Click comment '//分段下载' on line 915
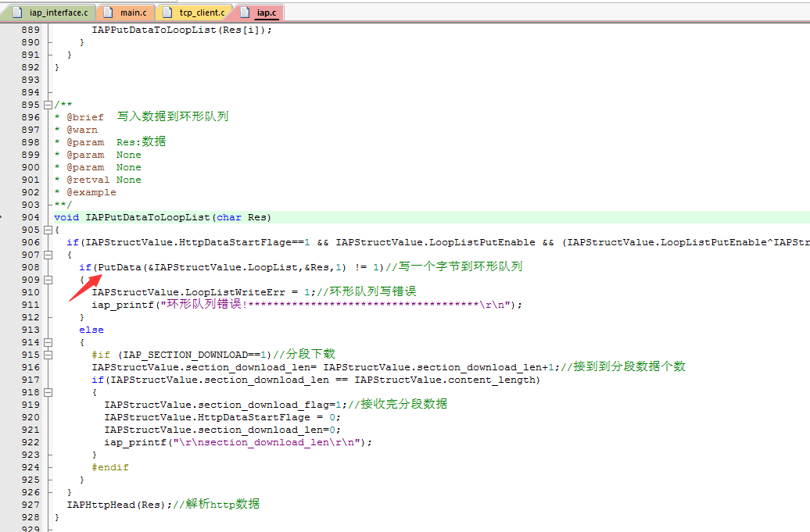Viewport: 810px width, 532px height. pyautogui.click(x=304, y=355)
